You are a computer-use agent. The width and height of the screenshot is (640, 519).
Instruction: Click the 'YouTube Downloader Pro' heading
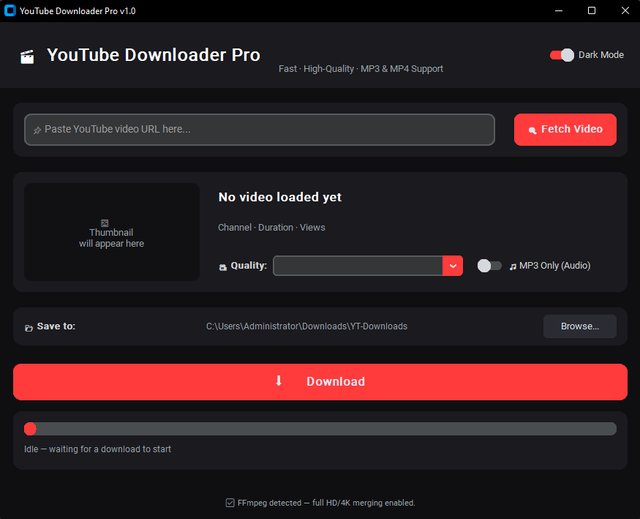(x=153, y=55)
